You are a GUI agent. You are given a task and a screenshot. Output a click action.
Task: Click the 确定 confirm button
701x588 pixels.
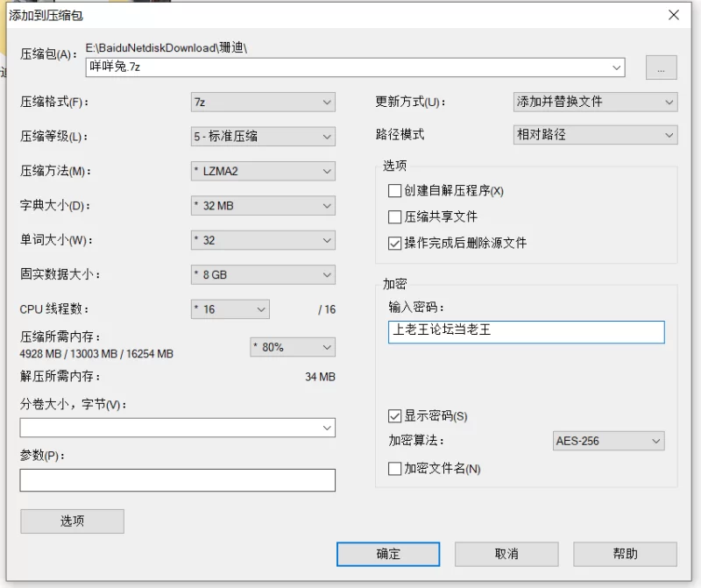tap(388, 555)
